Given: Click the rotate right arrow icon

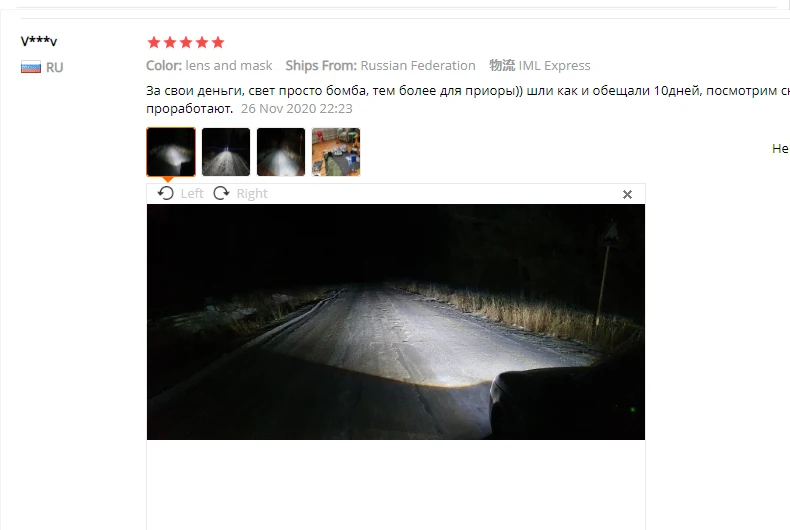Looking at the screenshot, I should 221,193.
